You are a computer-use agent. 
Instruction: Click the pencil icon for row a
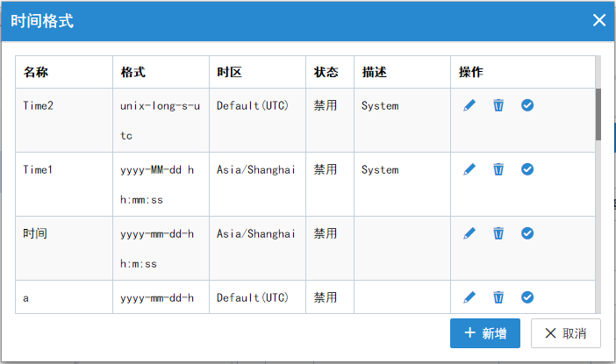[x=469, y=297]
